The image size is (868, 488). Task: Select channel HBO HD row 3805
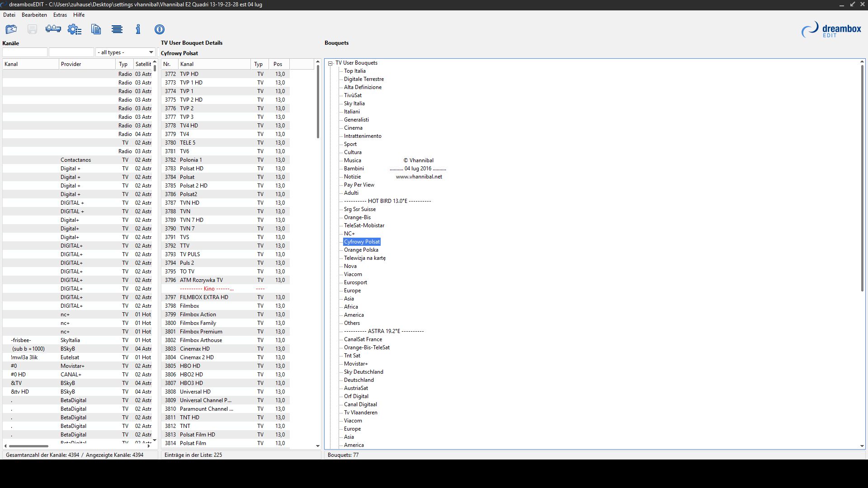coord(225,366)
